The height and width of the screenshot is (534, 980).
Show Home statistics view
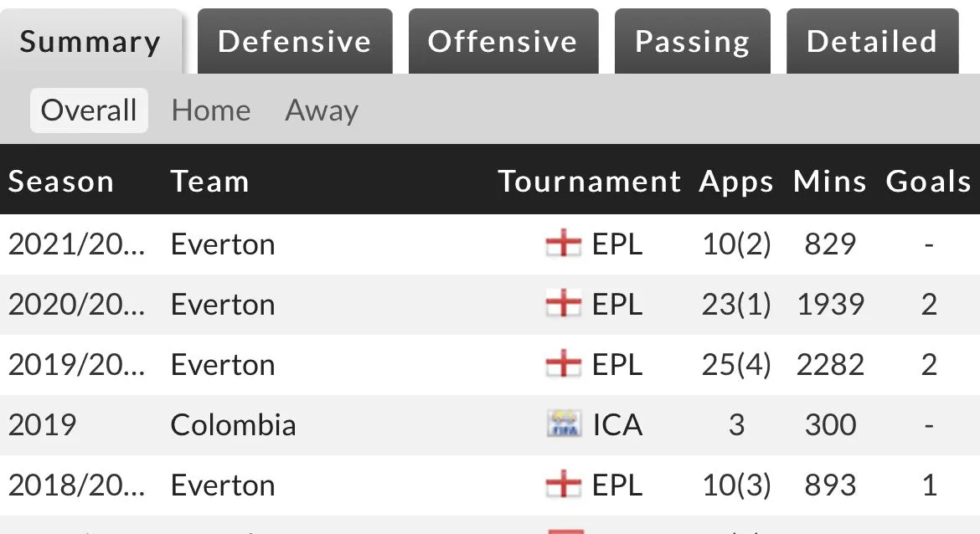tap(211, 110)
